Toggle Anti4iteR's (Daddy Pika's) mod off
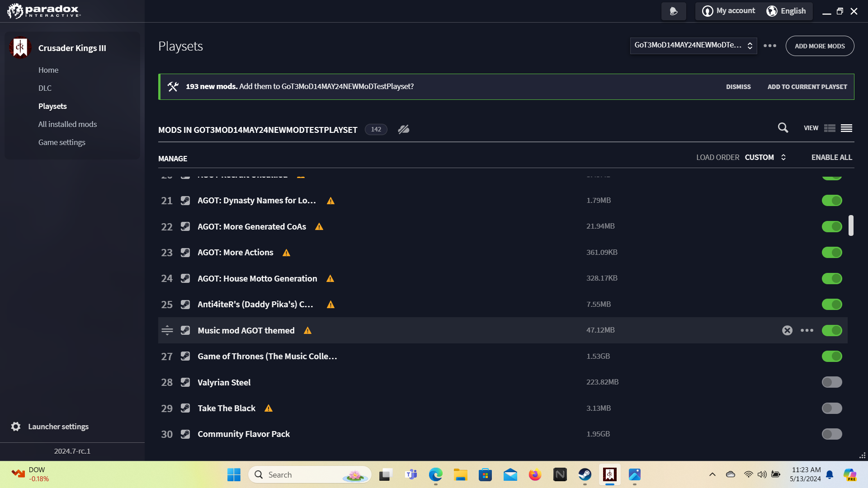 click(832, 305)
